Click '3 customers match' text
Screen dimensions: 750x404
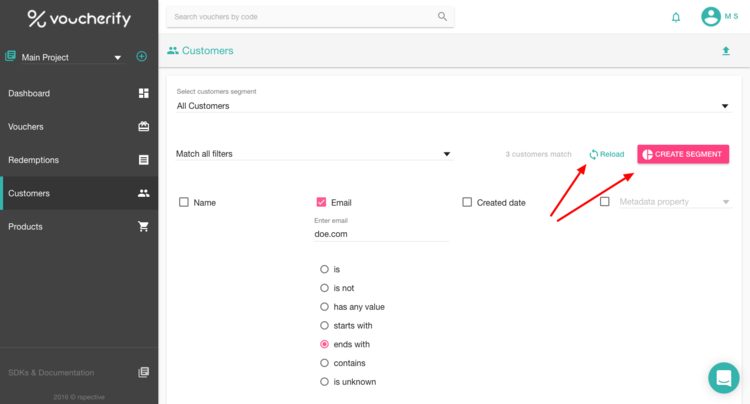(x=538, y=154)
